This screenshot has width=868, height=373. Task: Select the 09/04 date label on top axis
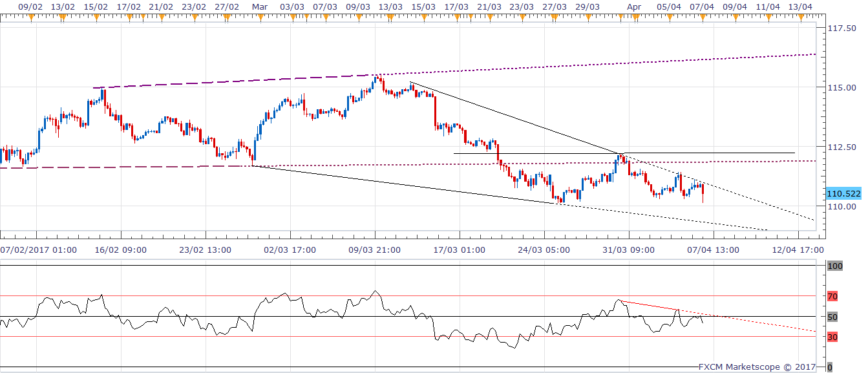click(x=735, y=6)
